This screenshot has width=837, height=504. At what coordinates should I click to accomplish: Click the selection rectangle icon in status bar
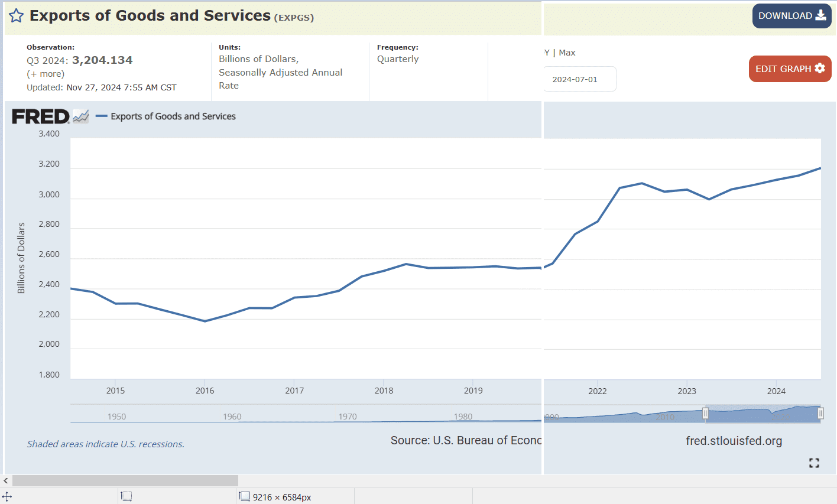[x=126, y=496]
